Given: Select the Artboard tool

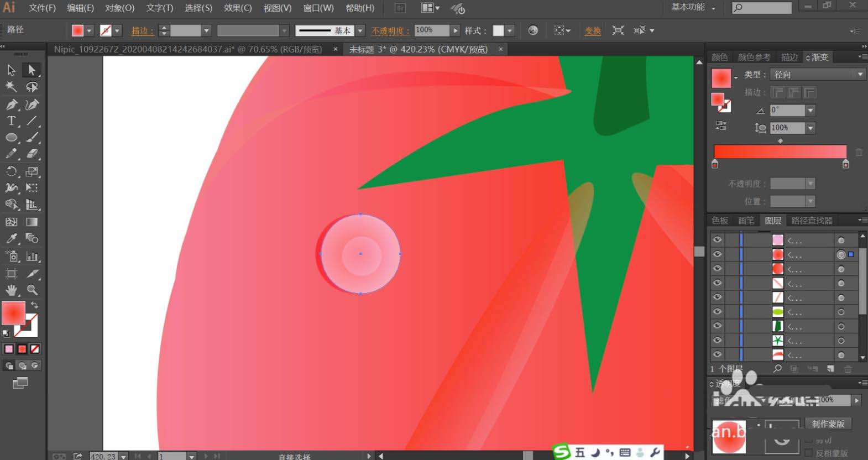Looking at the screenshot, I should tap(11, 274).
